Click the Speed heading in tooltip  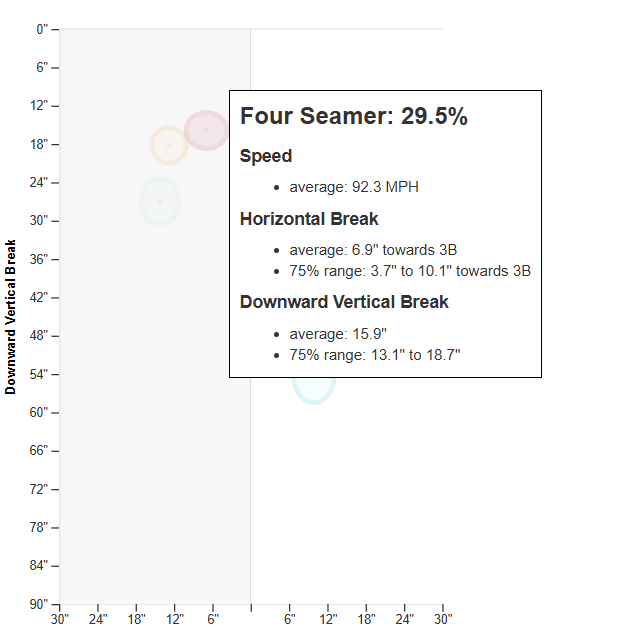(266, 156)
